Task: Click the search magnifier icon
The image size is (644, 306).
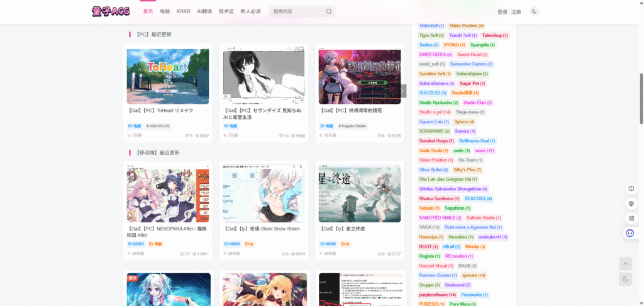Action: [x=328, y=11]
